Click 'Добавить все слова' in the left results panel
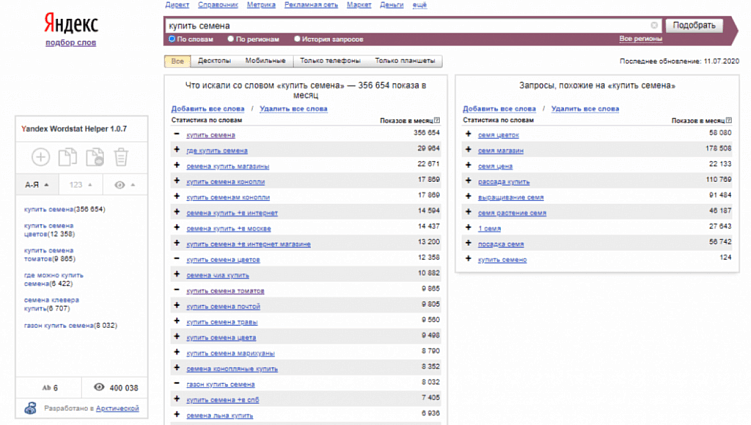The height and width of the screenshot is (425, 751). click(207, 109)
